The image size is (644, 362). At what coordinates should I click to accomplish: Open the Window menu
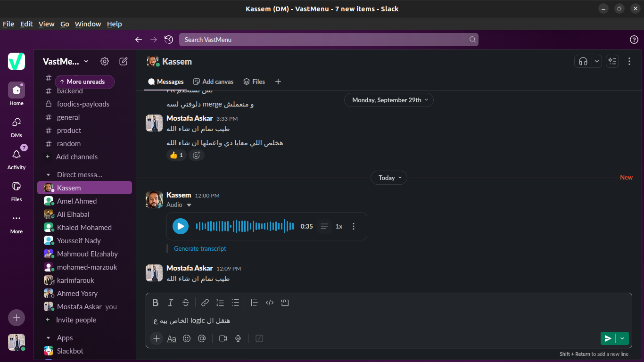tap(88, 24)
